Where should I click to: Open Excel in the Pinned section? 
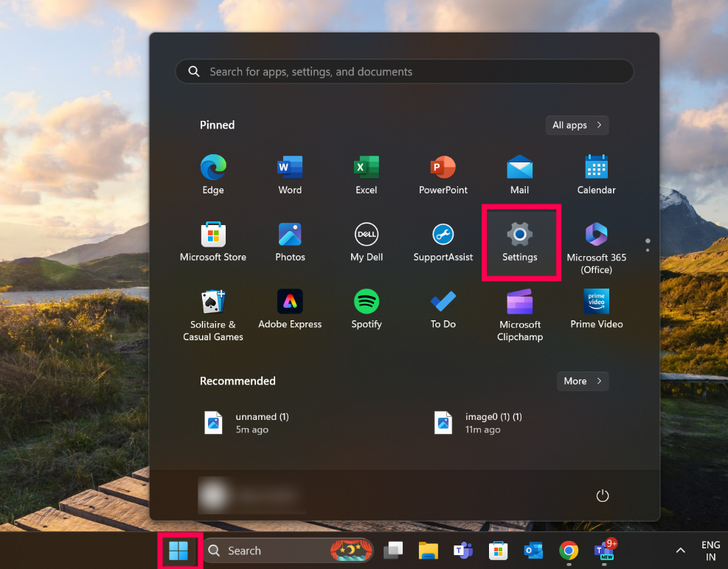tap(367, 175)
